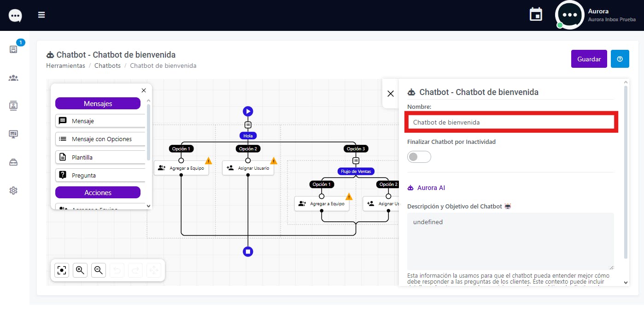Click the Nombre input field
This screenshot has width=644, height=309.
(511, 122)
